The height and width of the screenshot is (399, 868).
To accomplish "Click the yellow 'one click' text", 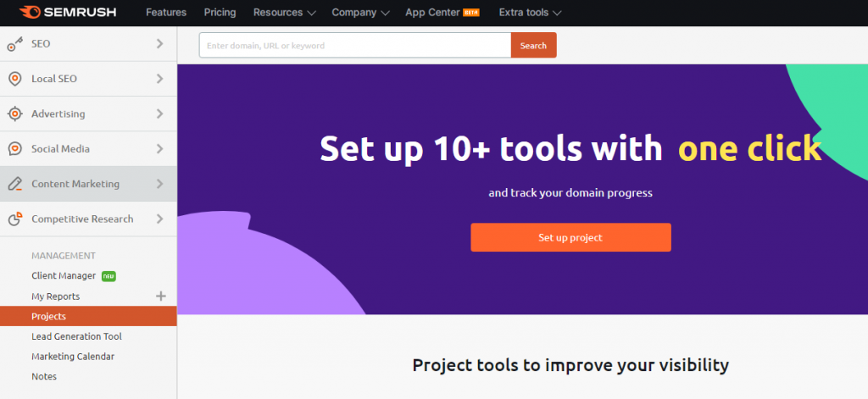I will tap(749, 148).
